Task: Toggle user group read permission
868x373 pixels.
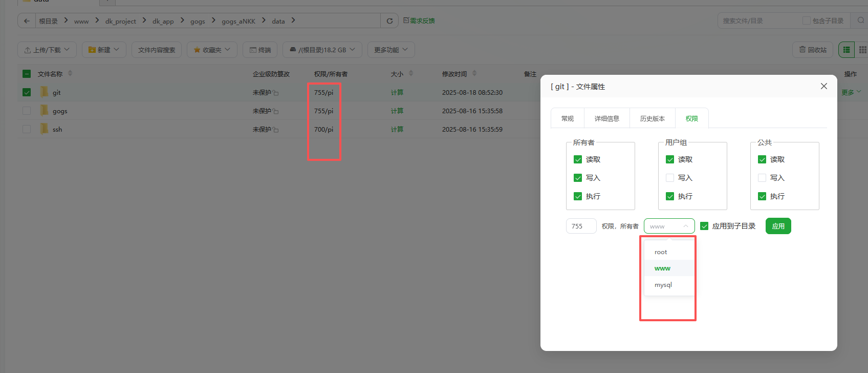Action: tap(670, 159)
